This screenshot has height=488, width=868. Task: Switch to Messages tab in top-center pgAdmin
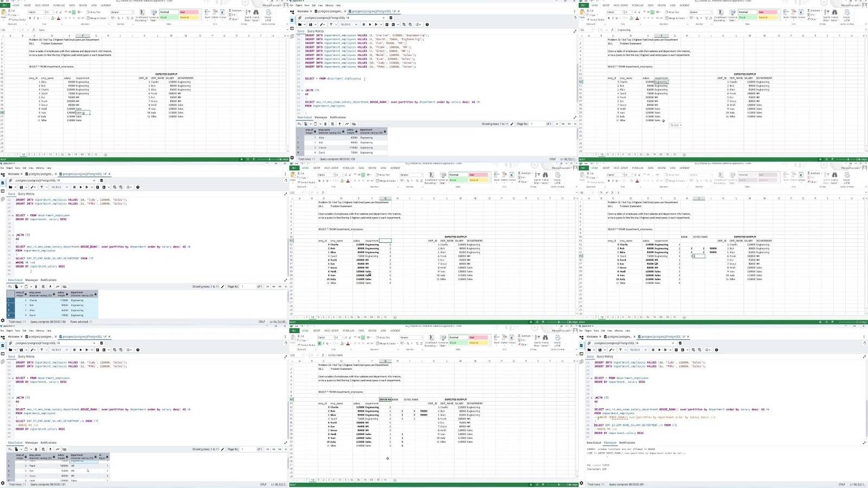pos(321,117)
